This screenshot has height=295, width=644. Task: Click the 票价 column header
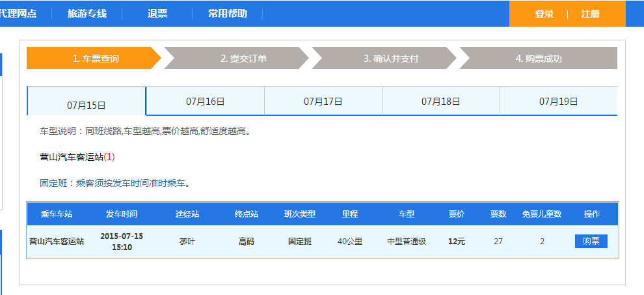pyautogui.click(x=457, y=214)
